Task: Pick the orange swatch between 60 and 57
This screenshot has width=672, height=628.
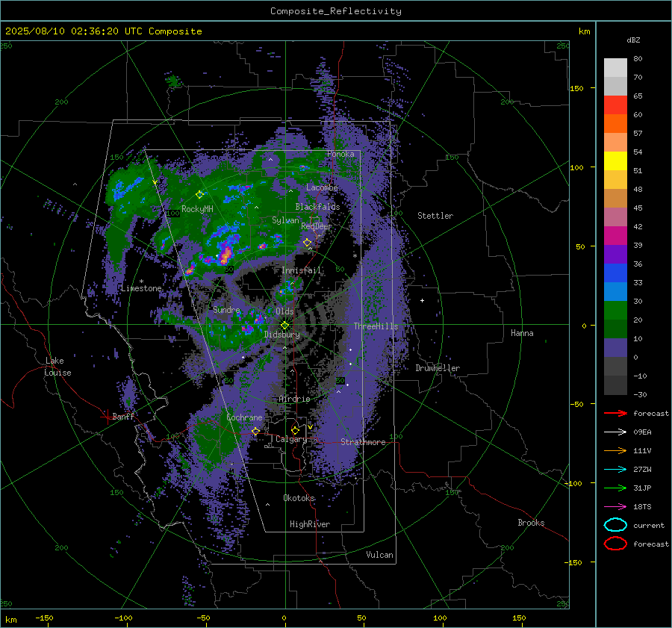Action: 615,123
